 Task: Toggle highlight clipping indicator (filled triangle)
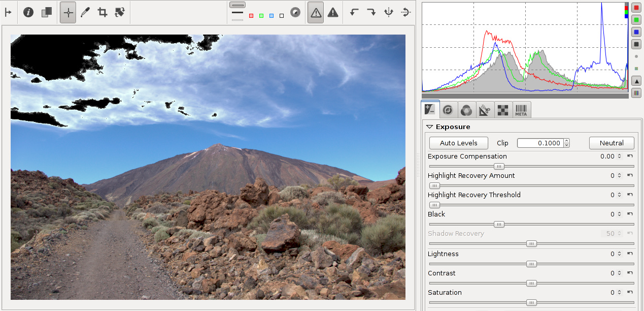tap(333, 13)
